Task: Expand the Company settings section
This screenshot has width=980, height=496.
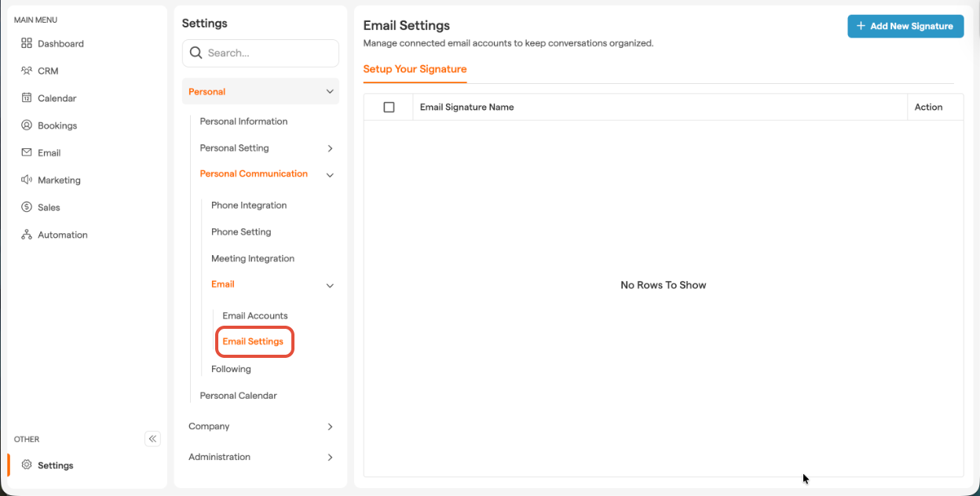Action: 330,427
